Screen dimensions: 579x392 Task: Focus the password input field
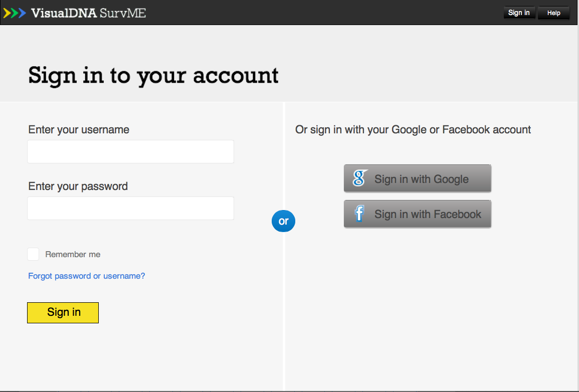130,208
